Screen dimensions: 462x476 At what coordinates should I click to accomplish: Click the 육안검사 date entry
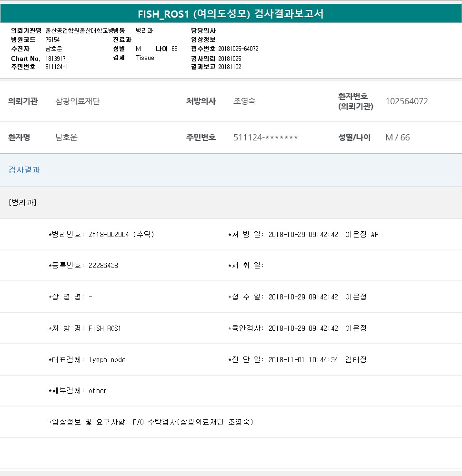[303, 328]
